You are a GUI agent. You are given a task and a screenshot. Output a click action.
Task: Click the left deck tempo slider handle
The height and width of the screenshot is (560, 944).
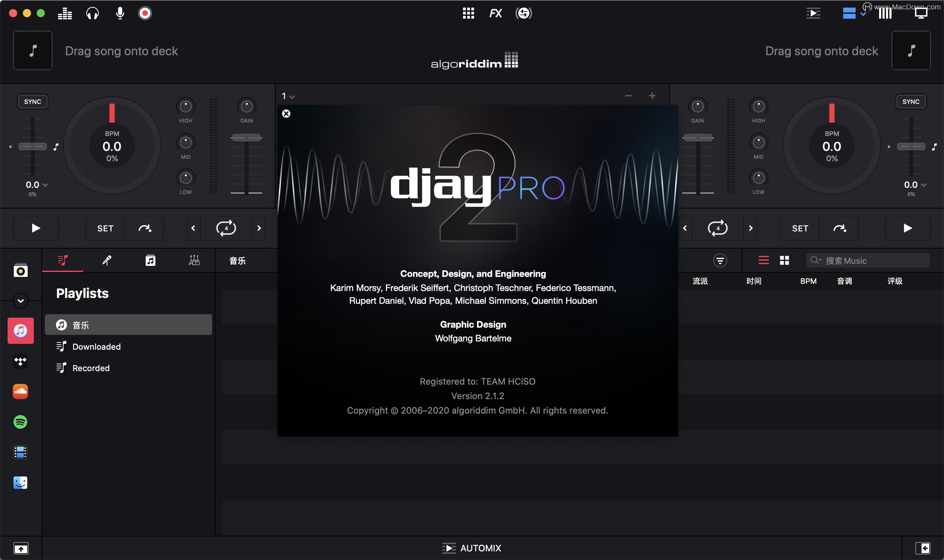pyautogui.click(x=33, y=146)
